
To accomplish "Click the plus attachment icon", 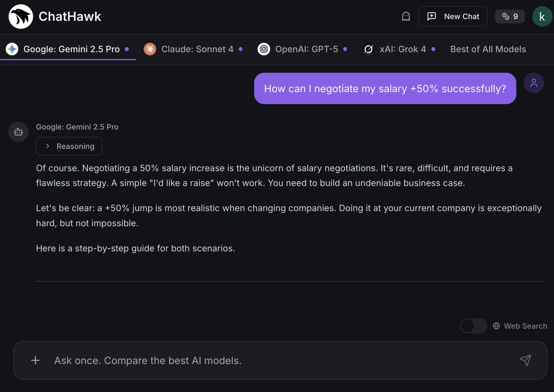I will [35, 360].
